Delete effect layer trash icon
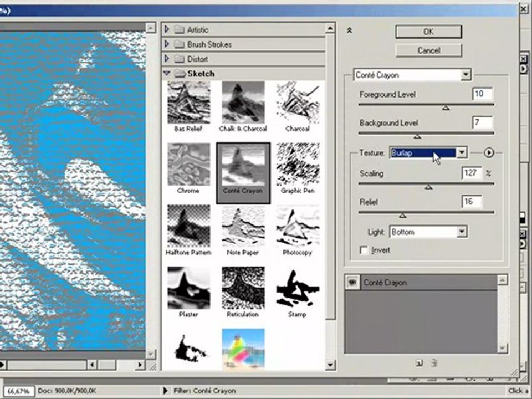 (433, 363)
